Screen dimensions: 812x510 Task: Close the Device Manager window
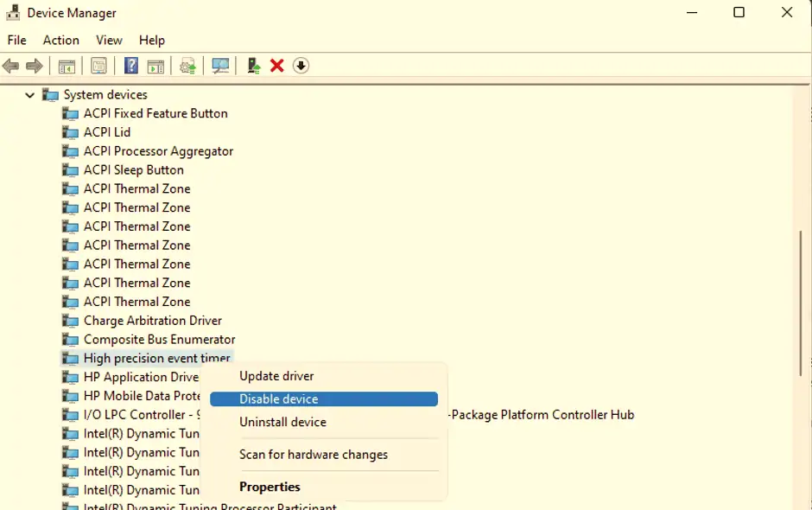[787, 12]
